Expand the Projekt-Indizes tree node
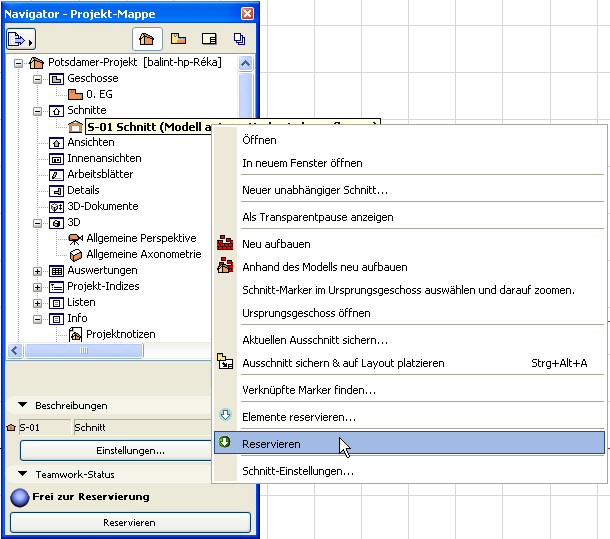 pyautogui.click(x=37, y=288)
